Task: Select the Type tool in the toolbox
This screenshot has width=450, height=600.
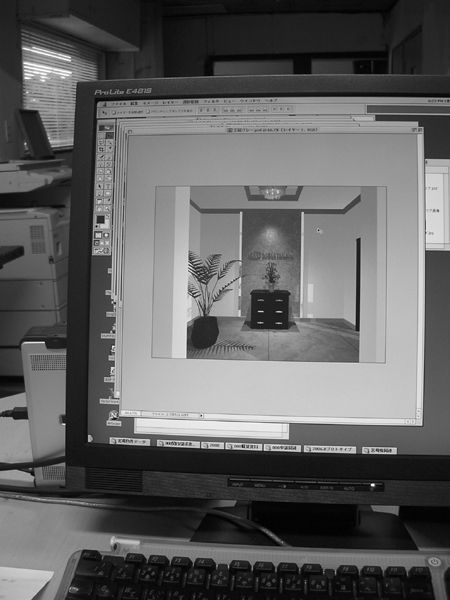Action: tap(108, 186)
